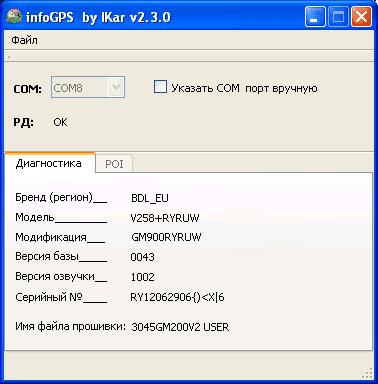Switch to the POI tab

click(x=114, y=164)
